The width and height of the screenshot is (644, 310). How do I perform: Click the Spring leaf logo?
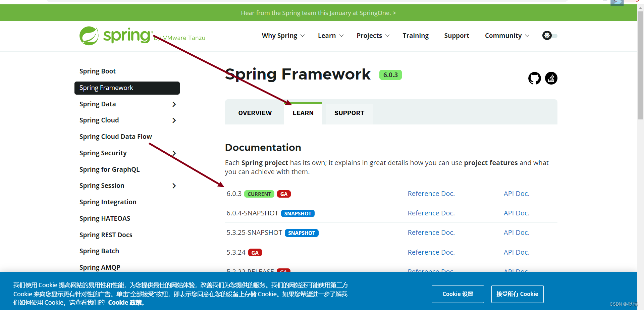coord(89,36)
